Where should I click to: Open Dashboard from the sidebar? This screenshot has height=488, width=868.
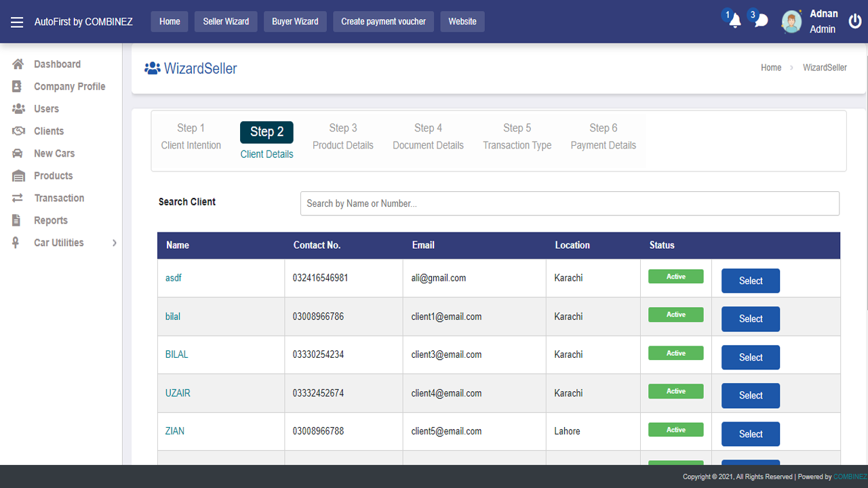click(57, 64)
